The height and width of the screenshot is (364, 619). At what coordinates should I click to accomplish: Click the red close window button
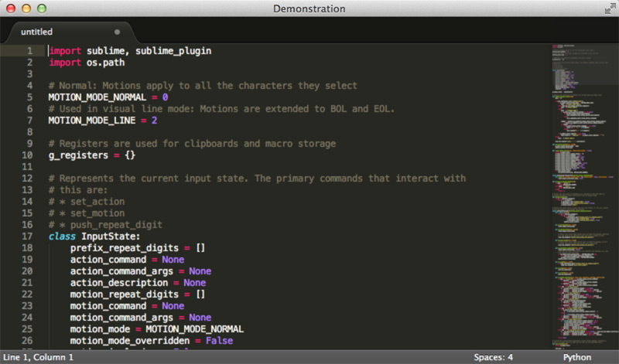[11, 9]
